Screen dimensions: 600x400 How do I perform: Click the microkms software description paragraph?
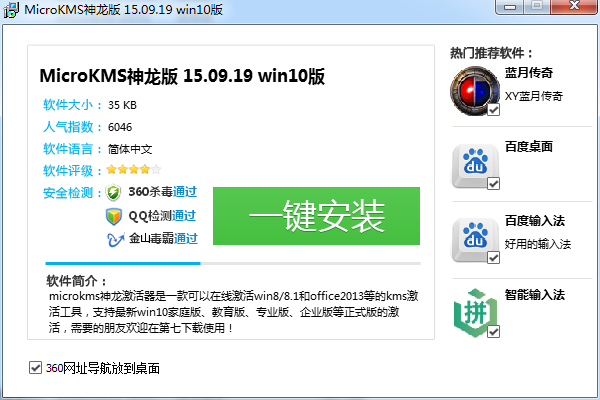pos(233,312)
